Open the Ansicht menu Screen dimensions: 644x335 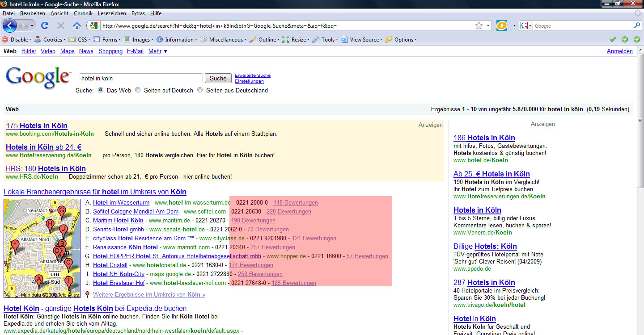[59, 13]
